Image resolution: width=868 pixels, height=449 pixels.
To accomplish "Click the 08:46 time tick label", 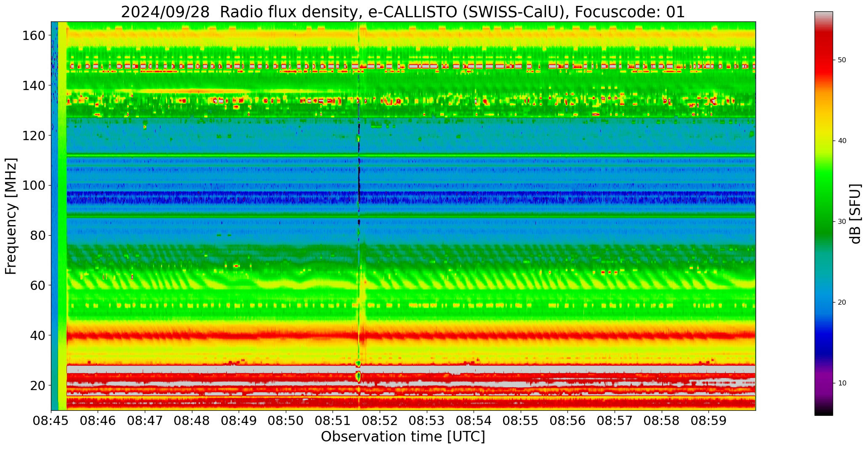I will pyautogui.click(x=98, y=421).
